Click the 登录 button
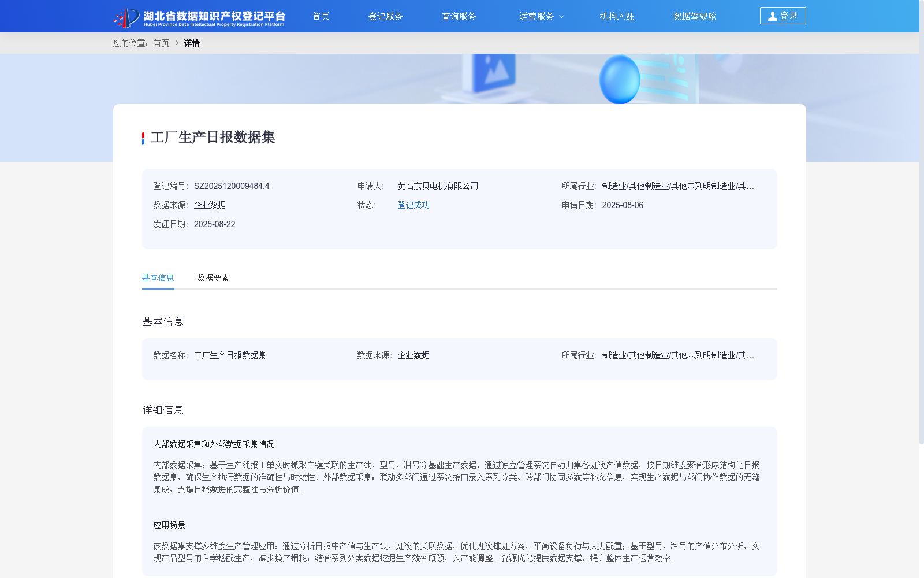This screenshot has height=578, width=924. (783, 16)
